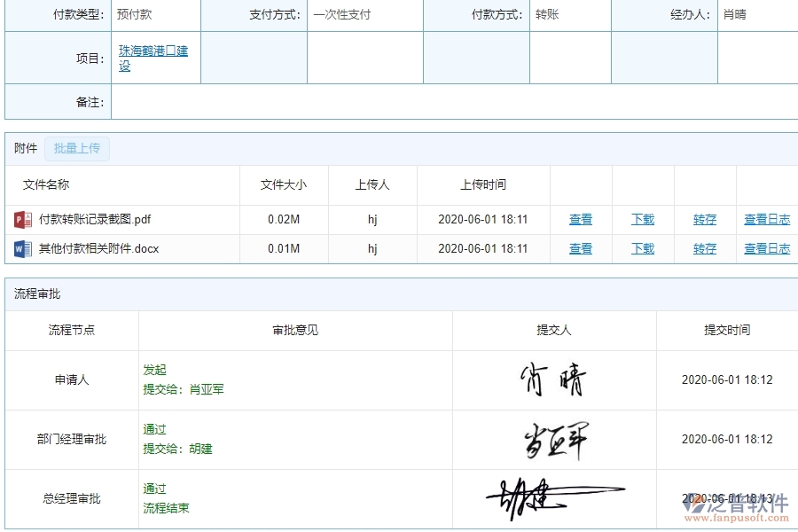Image resolution: width=798 pixels, height=532 pixels.
Task: Open project link 珠海鹤港口建设
Action: point(153,56)
